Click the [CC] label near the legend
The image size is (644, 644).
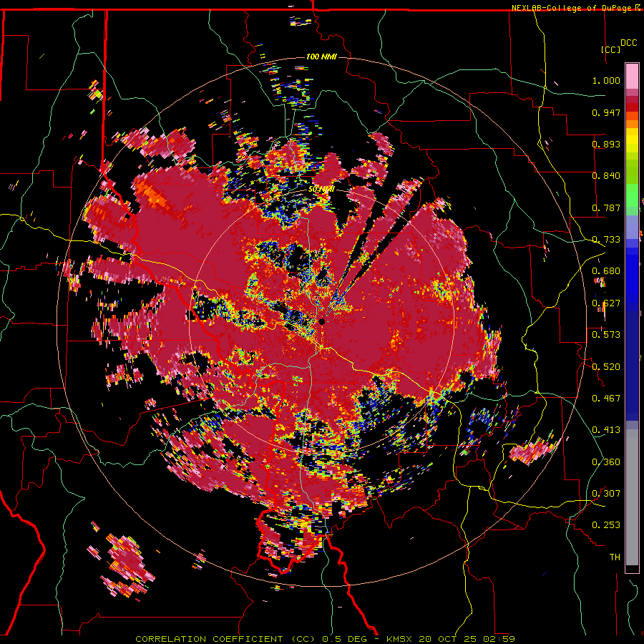point(611,49)
